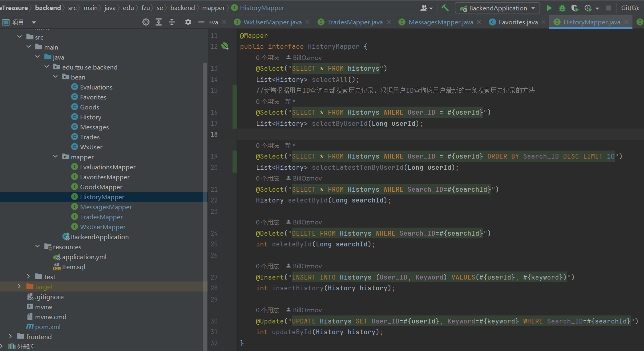Viewport: 644px width, 351px height.
Task: Open project panel settings gear
Action: click(x=188, y=22)
